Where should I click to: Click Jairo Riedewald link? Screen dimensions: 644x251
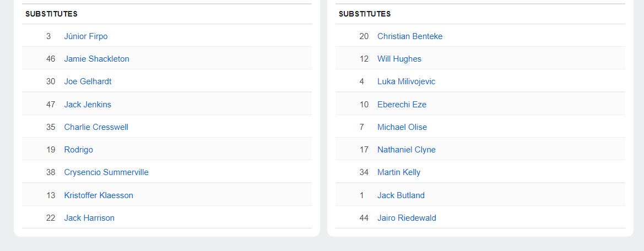tap(407, 218)
